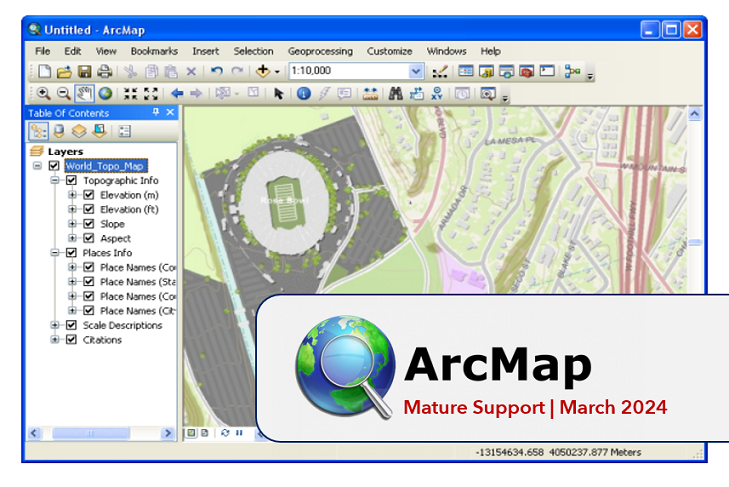The width and height of the screenshot is (729, 487).
Task: Create a new map document
Action: (x=45, y=72)
